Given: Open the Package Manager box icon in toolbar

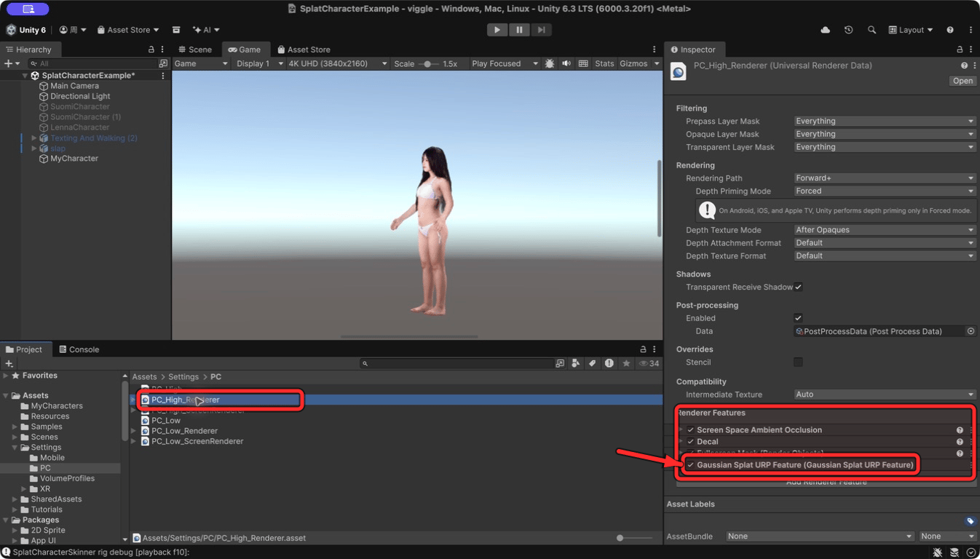Looking at the screenshot, I should point(176,30).
